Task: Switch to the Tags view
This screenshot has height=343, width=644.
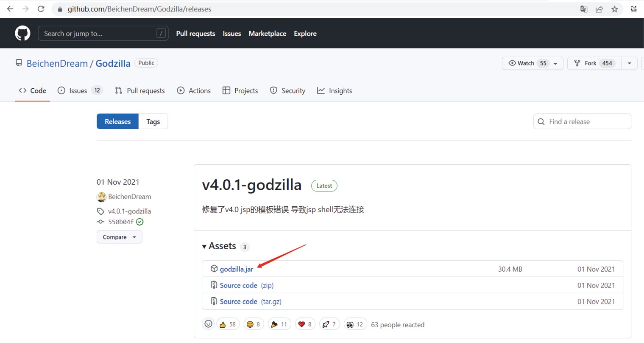Action: pyautogui.click(x=153, y=121)
